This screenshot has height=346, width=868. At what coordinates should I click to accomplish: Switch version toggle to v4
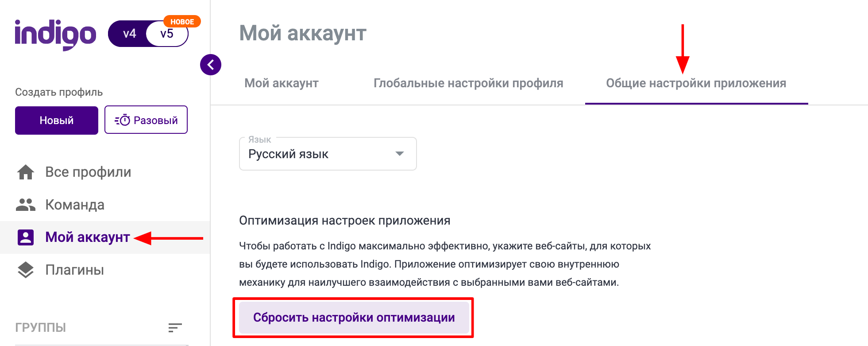[129, 34]
